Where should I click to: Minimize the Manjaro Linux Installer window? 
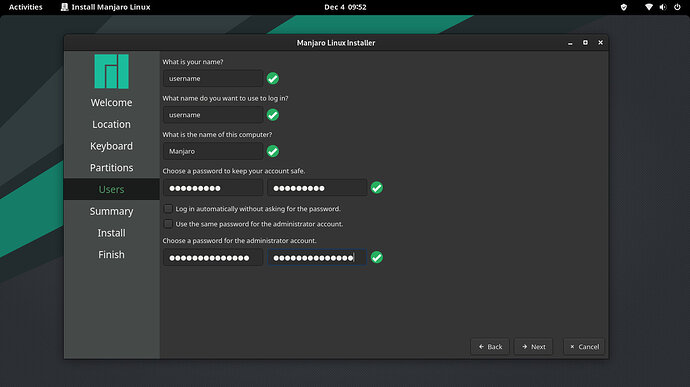(x=570, y=43)
